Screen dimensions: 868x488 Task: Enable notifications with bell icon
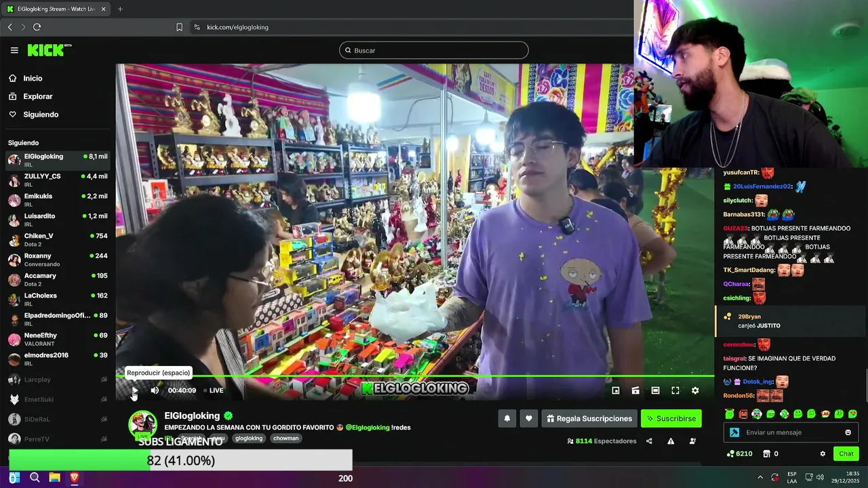[507, 419]
